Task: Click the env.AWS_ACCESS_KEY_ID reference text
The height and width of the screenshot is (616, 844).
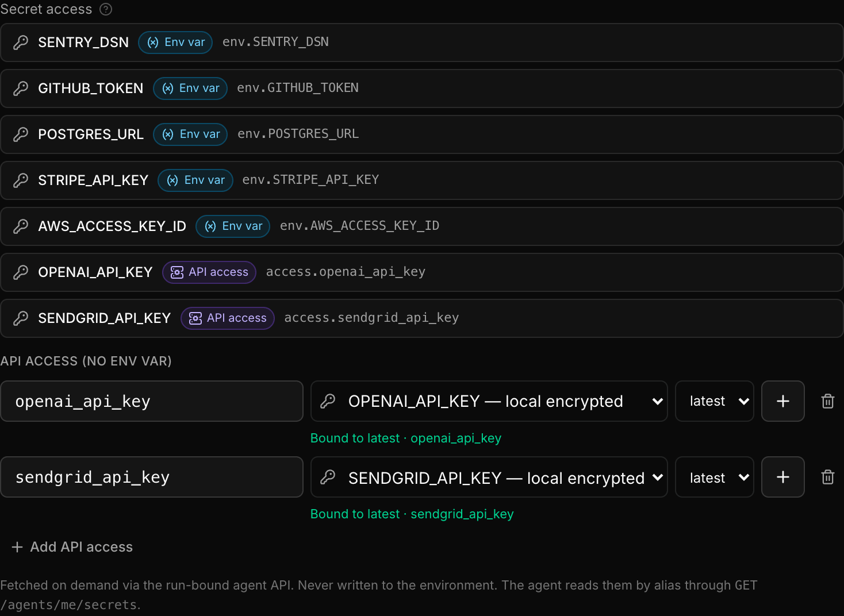Action: (x=359, y=226)
